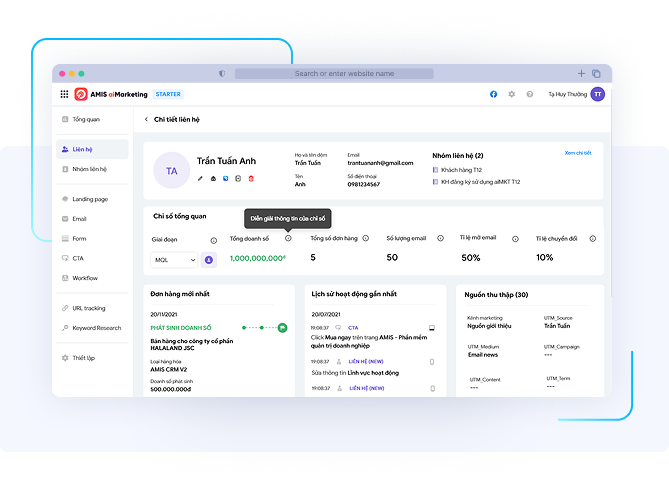Open the app launcher grid icon

(x=65, y=94)
